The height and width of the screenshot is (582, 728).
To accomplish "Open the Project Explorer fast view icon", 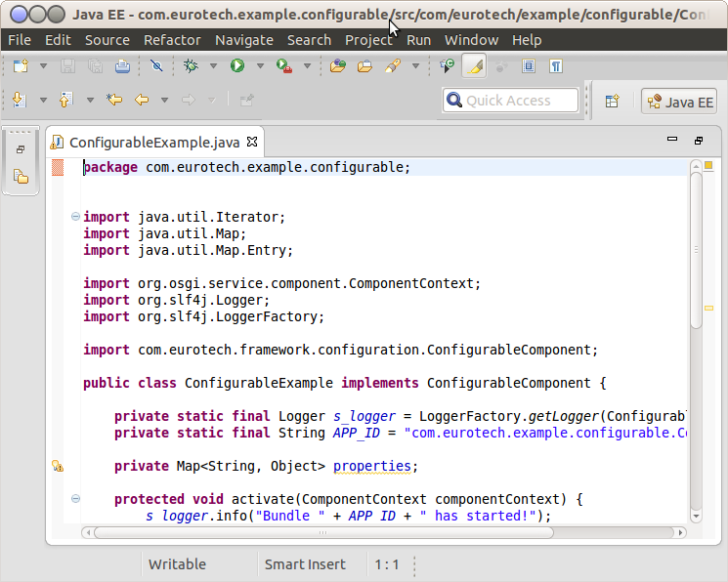I will coord(21,177).
